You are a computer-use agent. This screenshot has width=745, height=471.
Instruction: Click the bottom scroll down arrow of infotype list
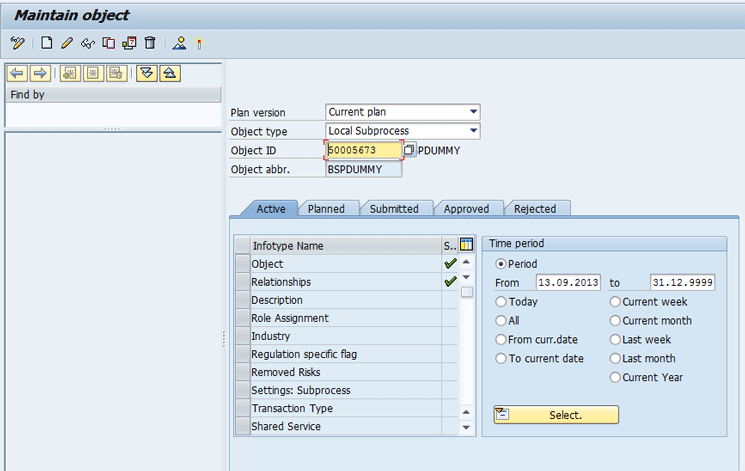(467, 428)
